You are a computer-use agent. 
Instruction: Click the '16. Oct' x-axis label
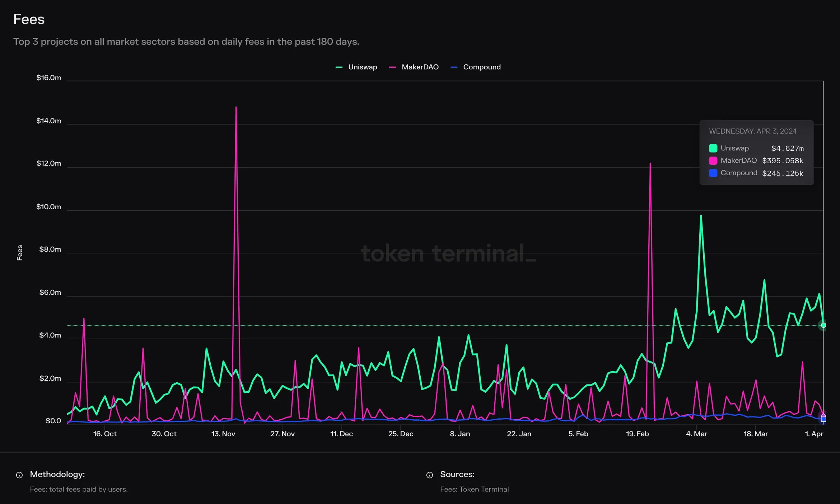click(105, 434)
